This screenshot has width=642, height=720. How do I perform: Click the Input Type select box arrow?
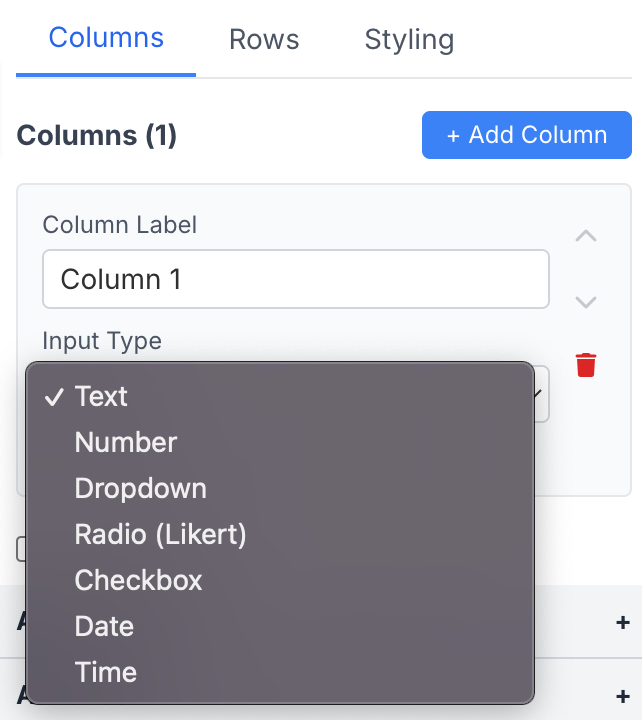(x=540, y=394)
